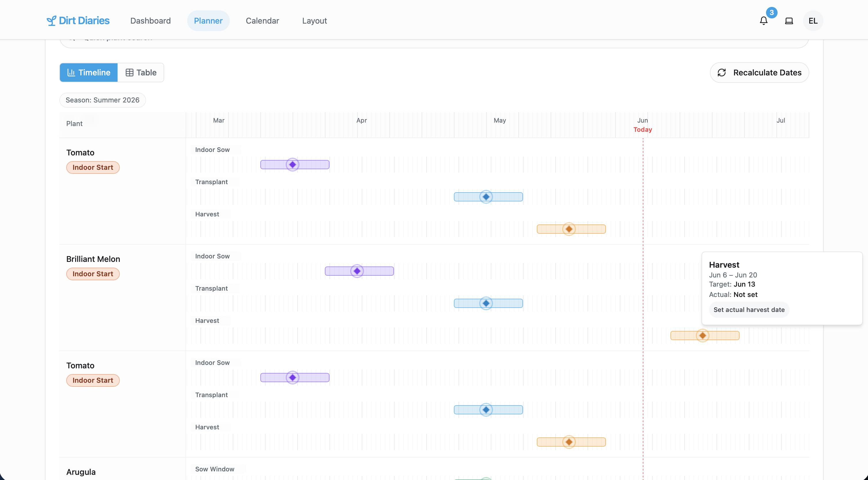
Task: Open the notifications bell
Action: (763, 21)
